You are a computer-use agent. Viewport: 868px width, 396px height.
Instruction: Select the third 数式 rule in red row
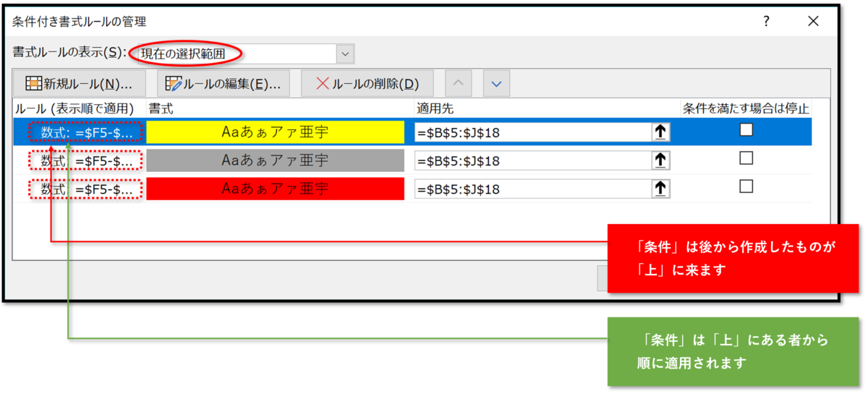(x=87, y=189)
